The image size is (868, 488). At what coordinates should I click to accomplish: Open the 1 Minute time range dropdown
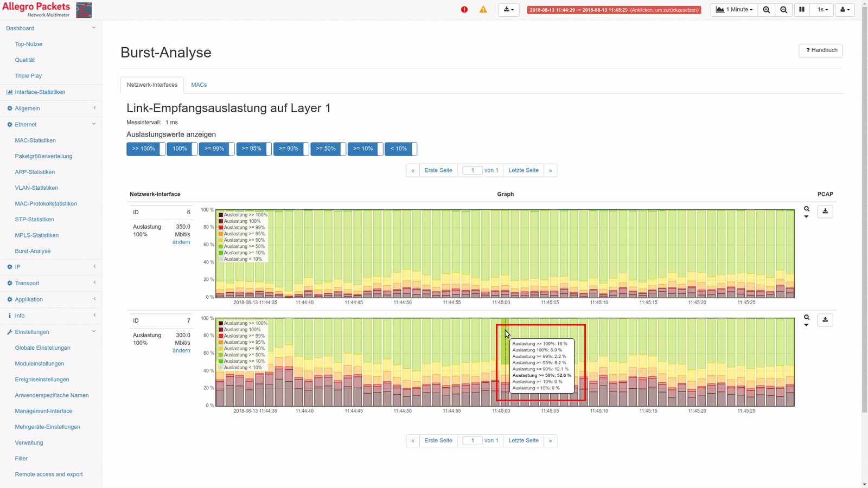(735, 10)
